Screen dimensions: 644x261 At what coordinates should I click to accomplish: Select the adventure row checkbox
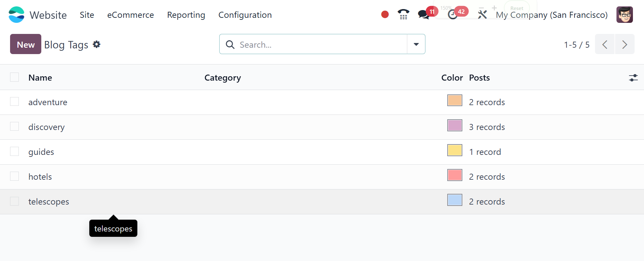[14, 102]
